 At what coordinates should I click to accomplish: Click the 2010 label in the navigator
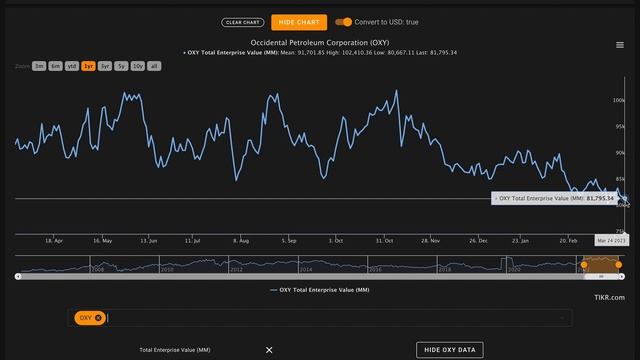point(167,270)
